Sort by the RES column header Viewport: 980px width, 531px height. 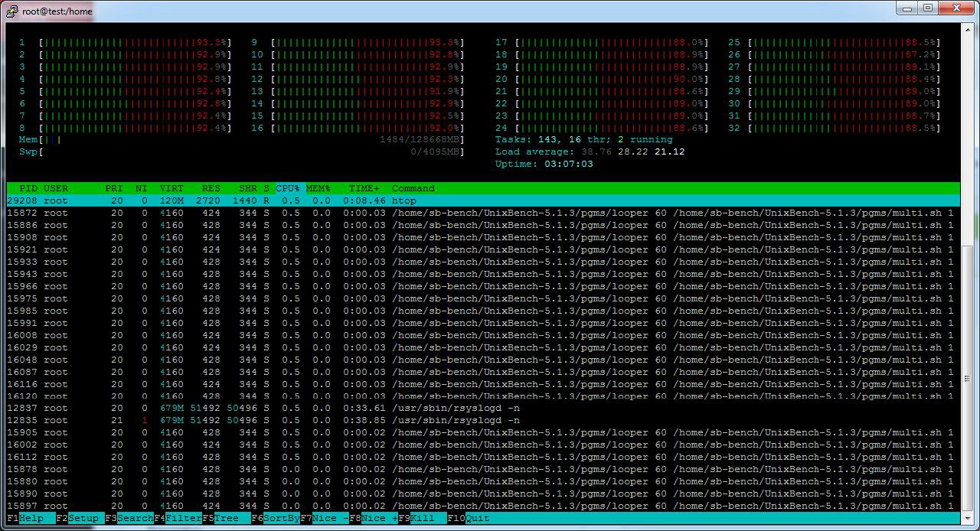211,188
